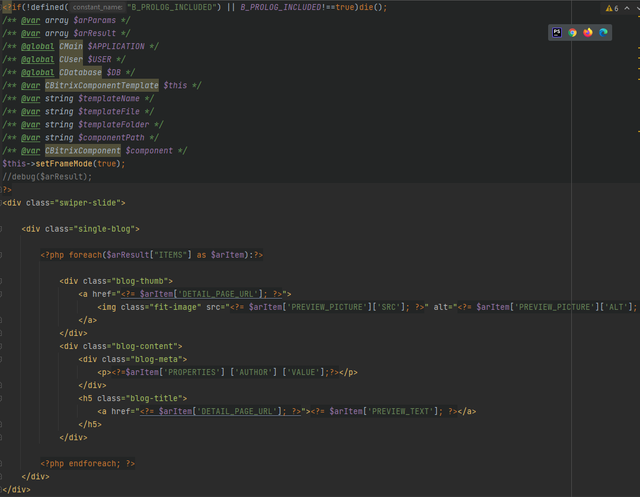Viewport: 640px width, 497px height.
Task: Collapse the blog-thumb div fold marker
Action: click(x=1, y=281)
